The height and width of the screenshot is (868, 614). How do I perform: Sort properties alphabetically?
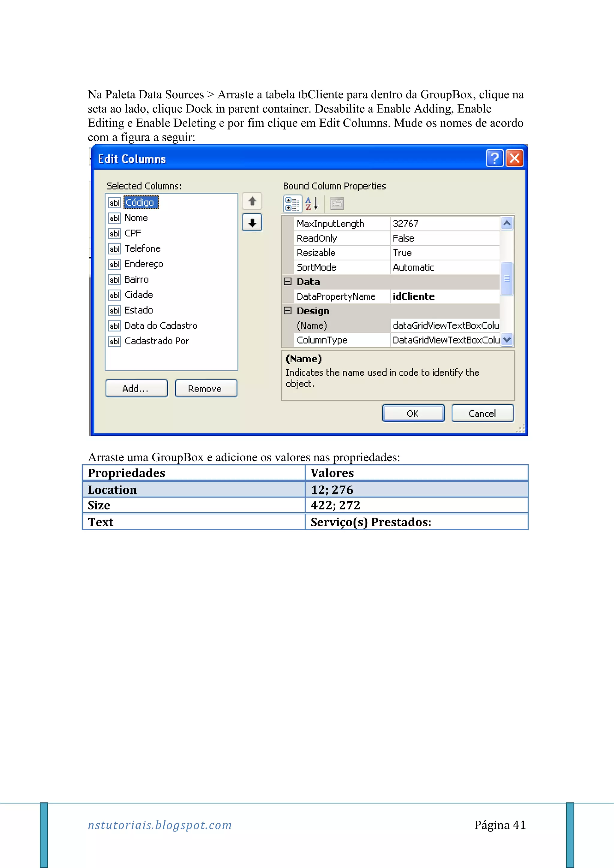pyautogui.click(x=312, y=204)
